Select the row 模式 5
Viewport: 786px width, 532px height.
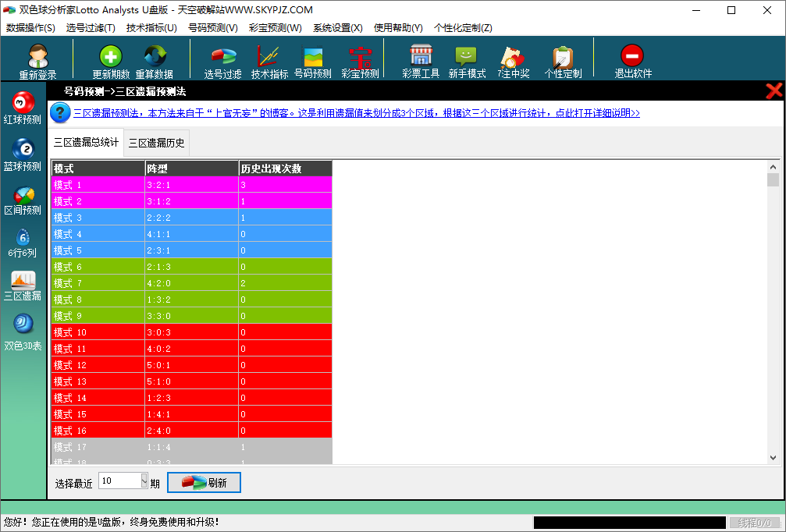(x=191, y=250)
